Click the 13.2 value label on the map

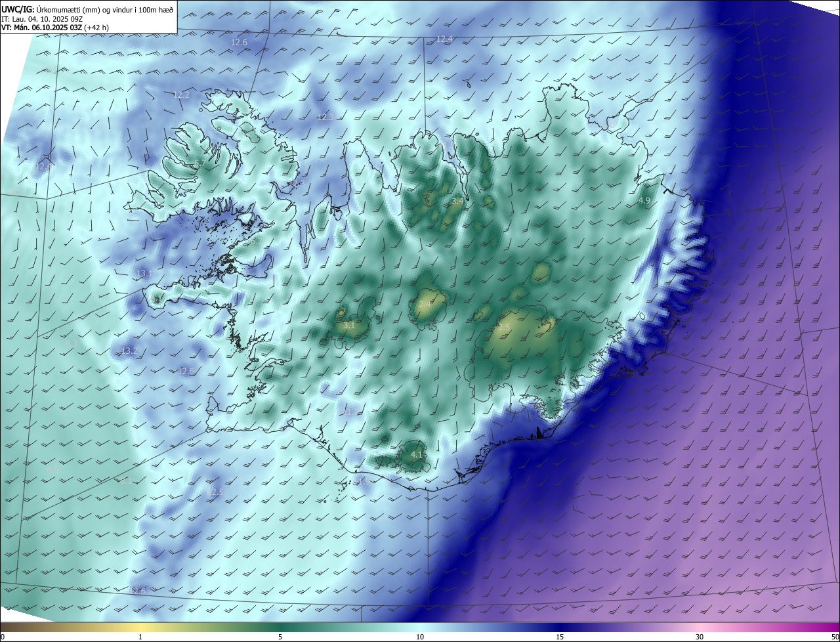pyautogui.click(x=130, y=351)
